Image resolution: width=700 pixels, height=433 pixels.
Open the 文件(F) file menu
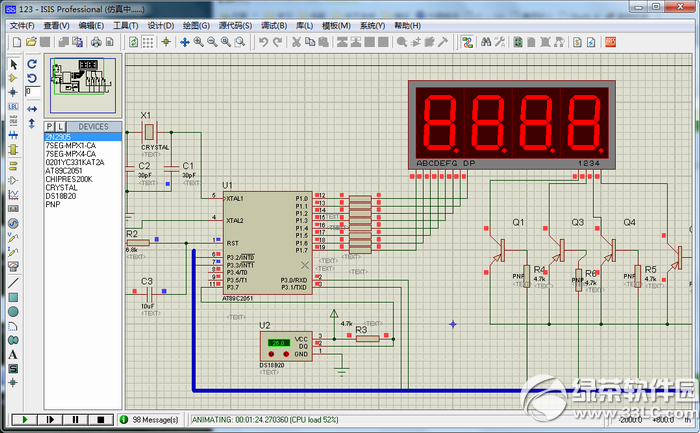[22, 25]
